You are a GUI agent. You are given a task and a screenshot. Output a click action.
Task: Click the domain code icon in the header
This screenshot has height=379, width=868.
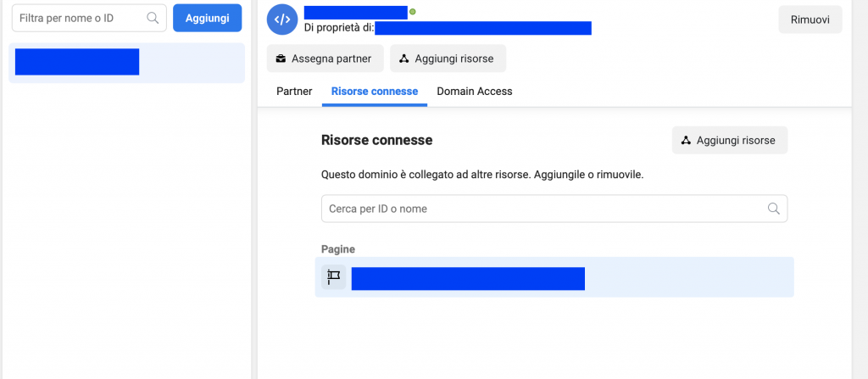[283, 20]
